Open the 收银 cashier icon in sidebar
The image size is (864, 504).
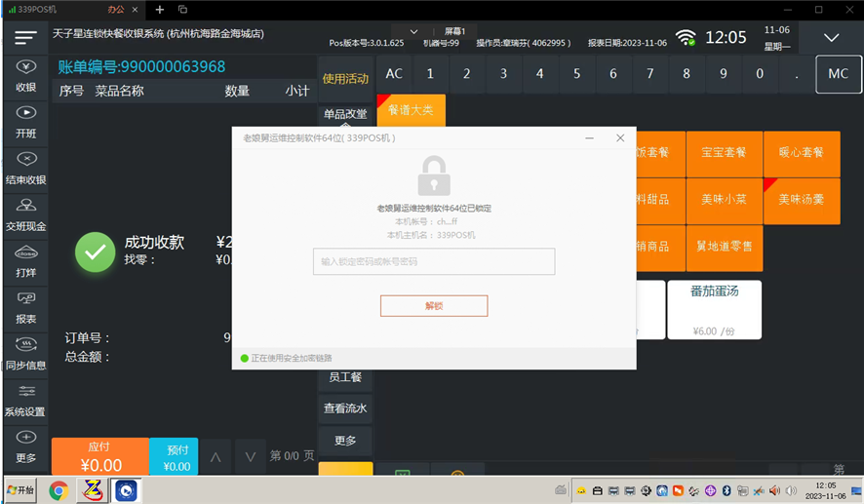tap(26, 76)
